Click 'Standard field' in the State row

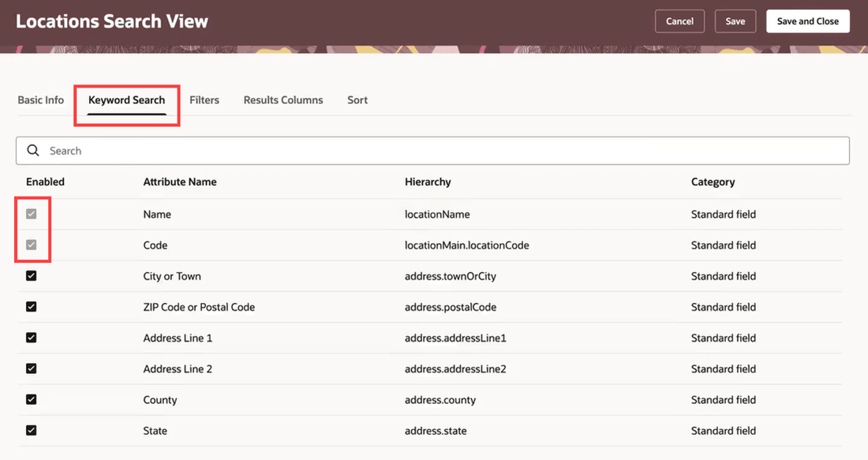point(724,431)
